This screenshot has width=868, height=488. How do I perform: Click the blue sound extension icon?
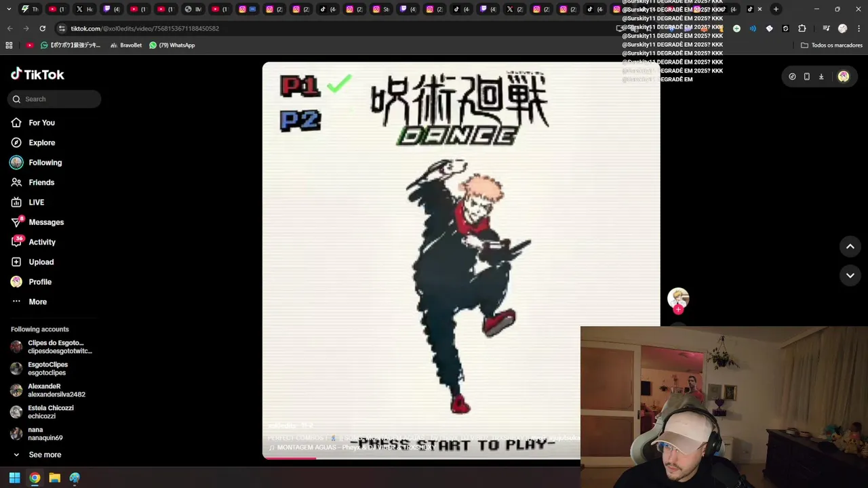coord(753,28)
